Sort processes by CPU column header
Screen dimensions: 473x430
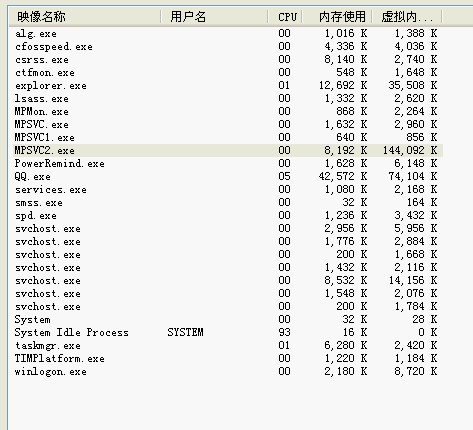pos(285,16)
